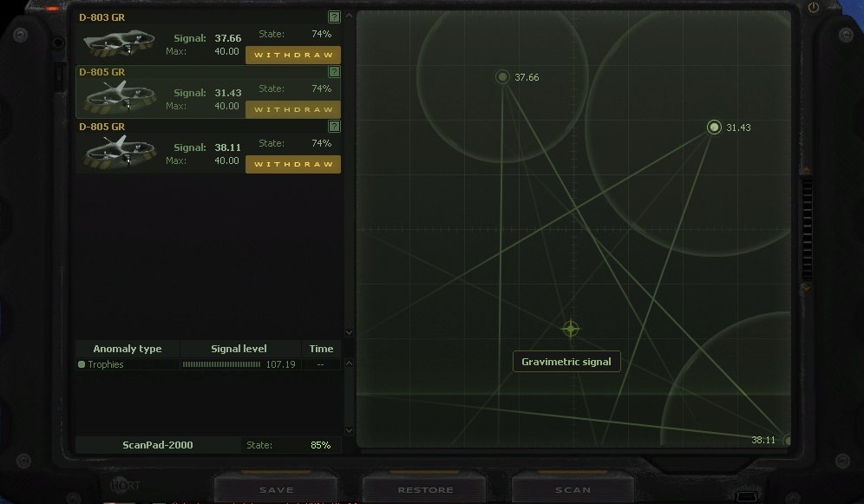Open help for D-803 GR probe
This screenshot has width=864, height=504.
click(x=334, y=17)
